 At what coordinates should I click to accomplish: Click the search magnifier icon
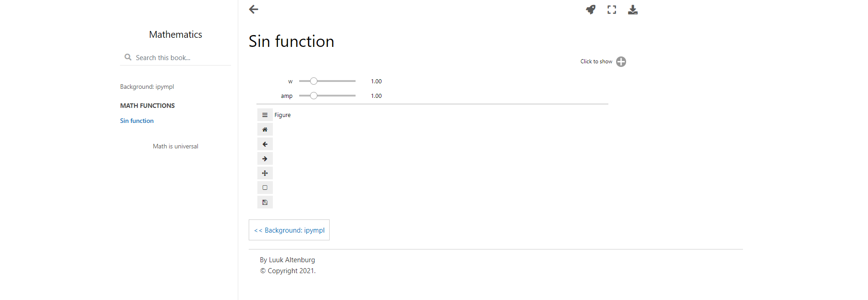[128, 57]
